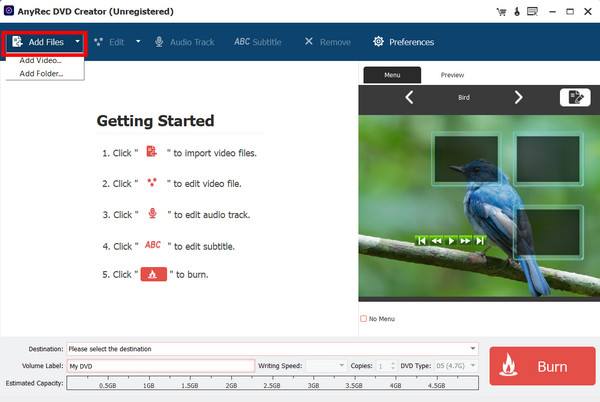Screen dimensions: 600x402
Task: Switch to the Preview tab
Action: 452,75
